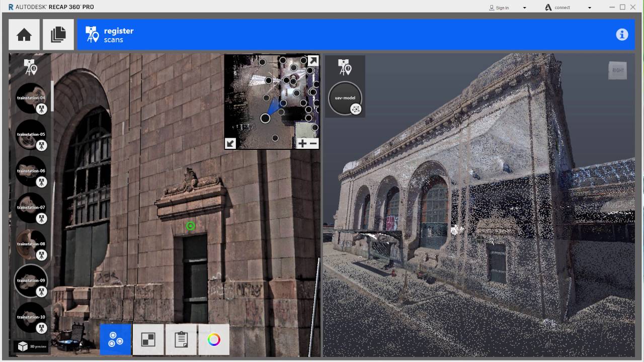The height and width of the screenshot is (362, 644).
Task: Click the tripod badge on trainstation-09
Action: click(x=42, y=292)
